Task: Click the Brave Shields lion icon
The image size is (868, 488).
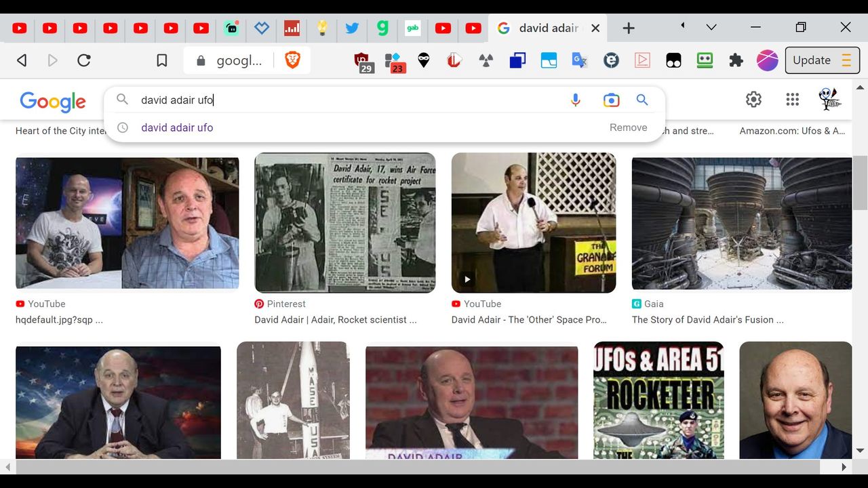Action: click(293, 60)
